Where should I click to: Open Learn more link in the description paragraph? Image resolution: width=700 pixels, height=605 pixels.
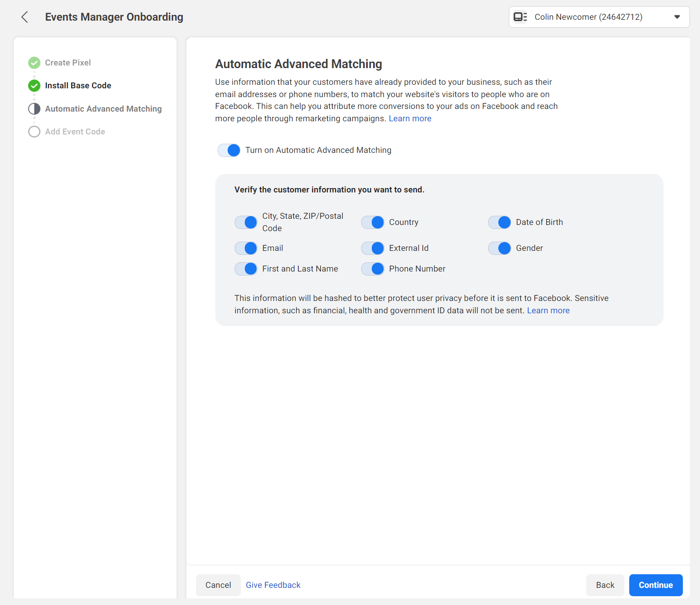click(410, 119)
